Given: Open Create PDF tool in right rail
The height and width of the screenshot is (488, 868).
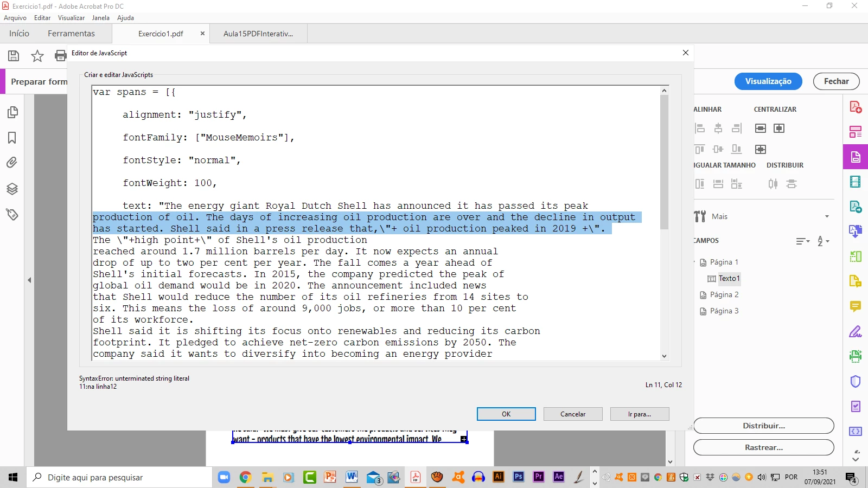Looking at the screenshot, I should tap(856, 107).
